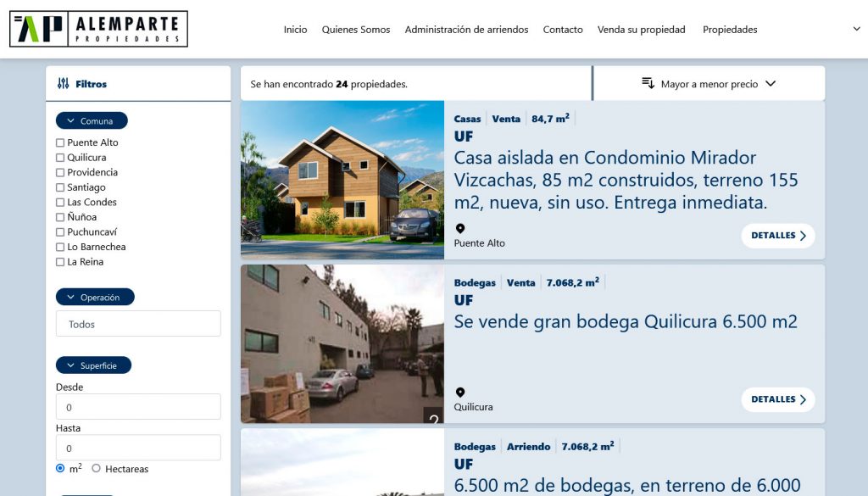Image resolution: width=868 pixels, height=496 pixels.
Task: Click the location pin above Quilicura
Action: point(460,393)
